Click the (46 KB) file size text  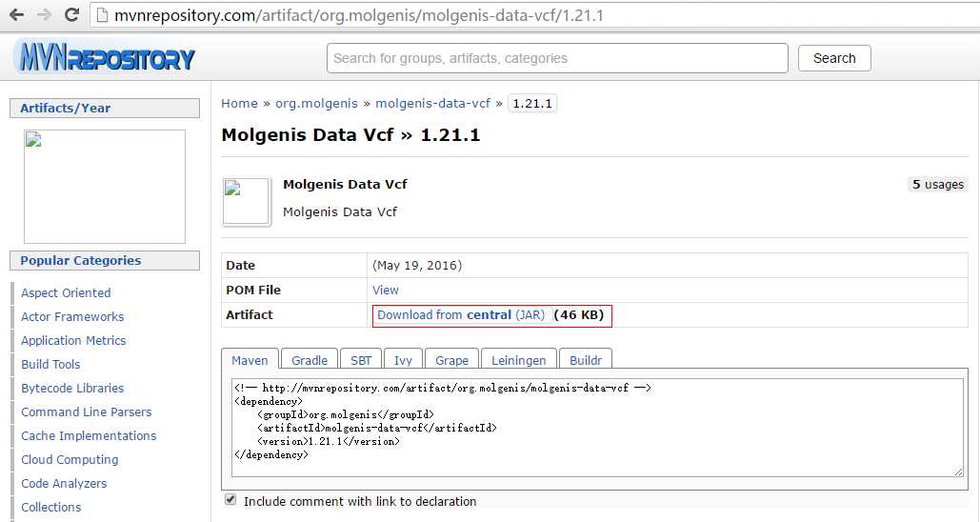click(x=579, y=314)
